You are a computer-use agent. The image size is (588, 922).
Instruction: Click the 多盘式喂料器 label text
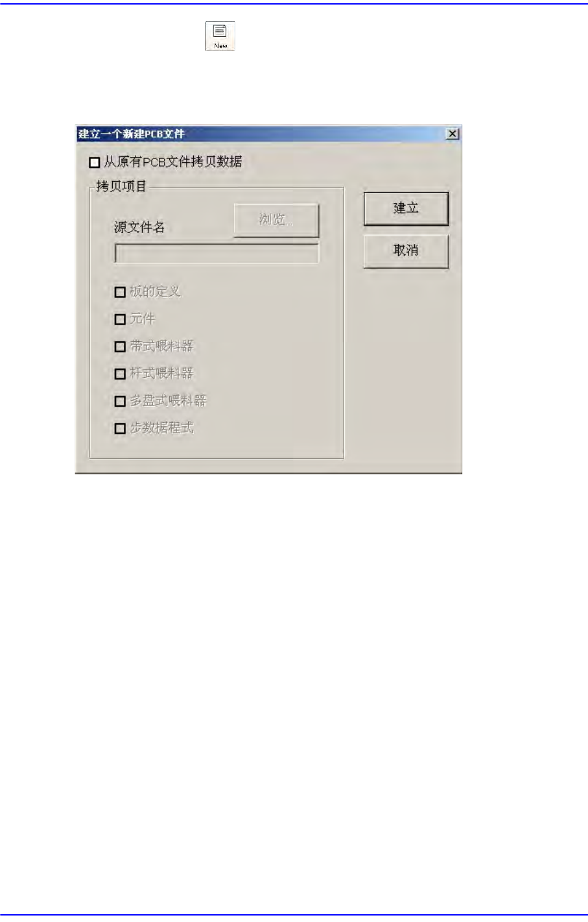[x=168, y=400]
